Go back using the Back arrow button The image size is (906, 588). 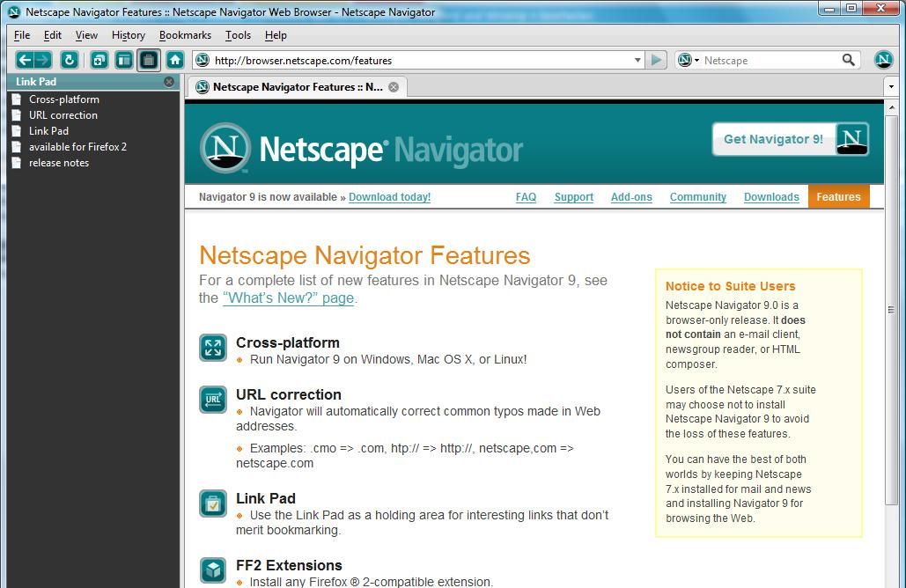25,60
